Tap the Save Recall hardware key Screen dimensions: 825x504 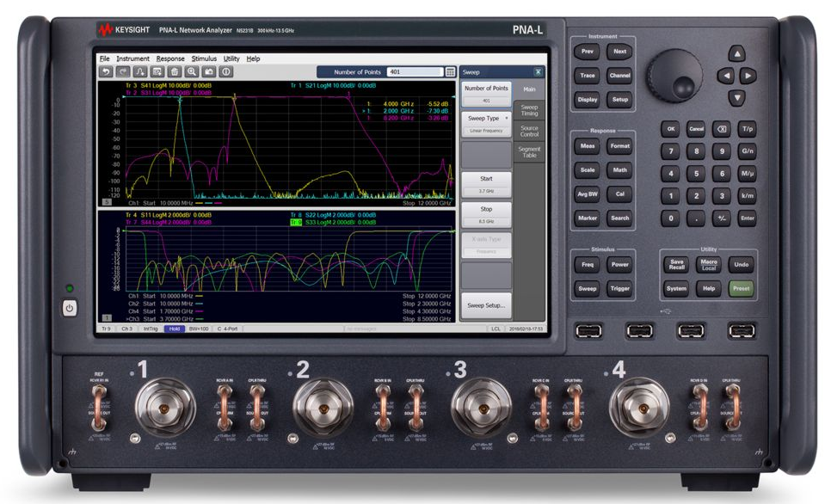(x=677, y=265)
